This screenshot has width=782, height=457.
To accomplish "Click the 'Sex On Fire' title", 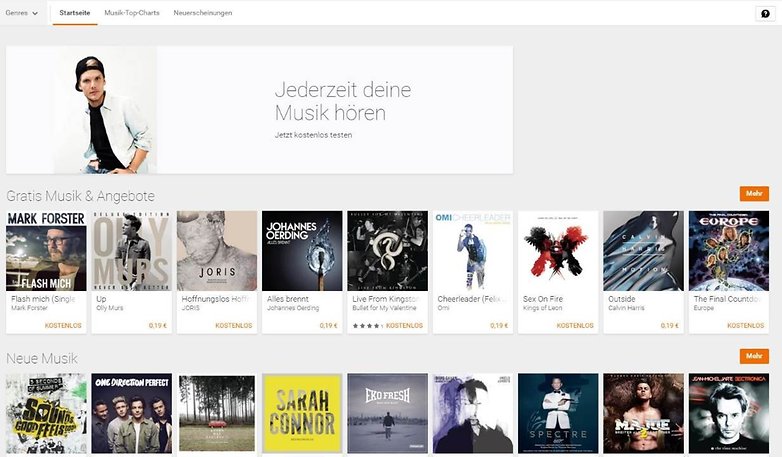I will pos(543,299).
